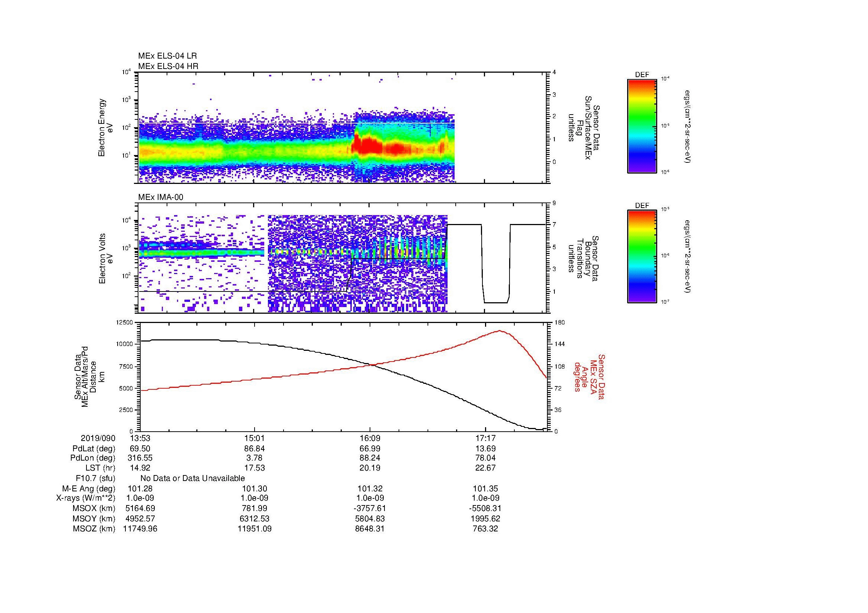Click LST value 20.19
The width and height of the screenshot is (868, 613).
pyautogui.click(x=370, y=468)
